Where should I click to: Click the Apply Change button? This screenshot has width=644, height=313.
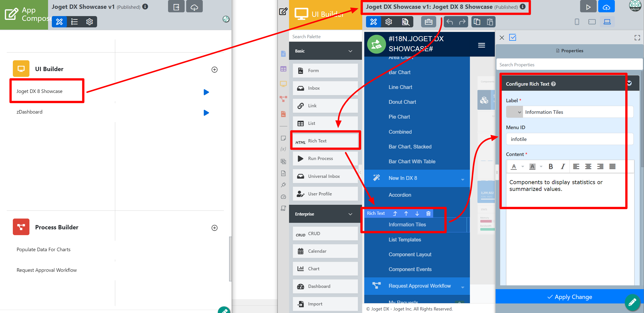570,297
